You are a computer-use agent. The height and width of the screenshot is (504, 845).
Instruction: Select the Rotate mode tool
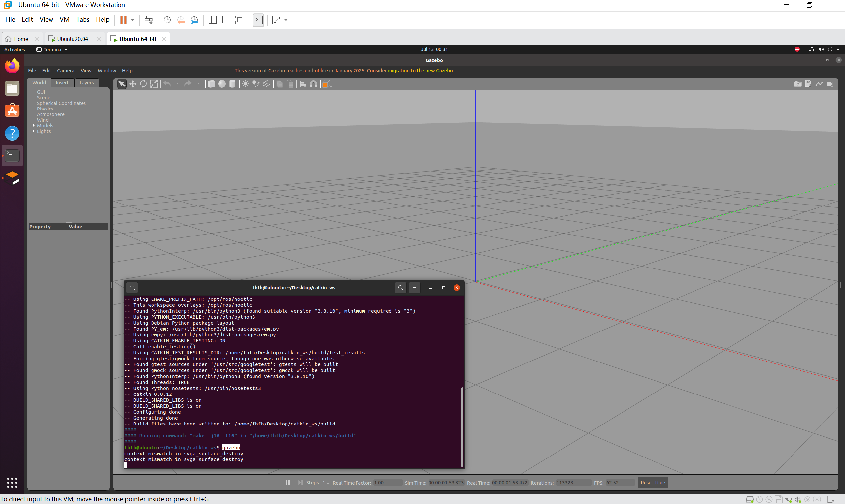(x=143, y=84)
